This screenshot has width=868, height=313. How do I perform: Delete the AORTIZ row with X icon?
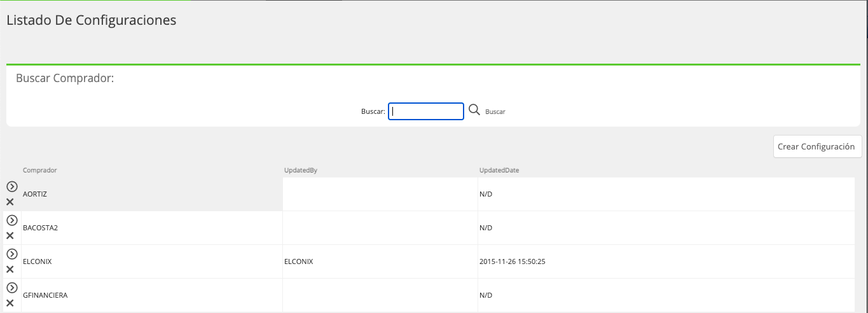tap(10, 202)
